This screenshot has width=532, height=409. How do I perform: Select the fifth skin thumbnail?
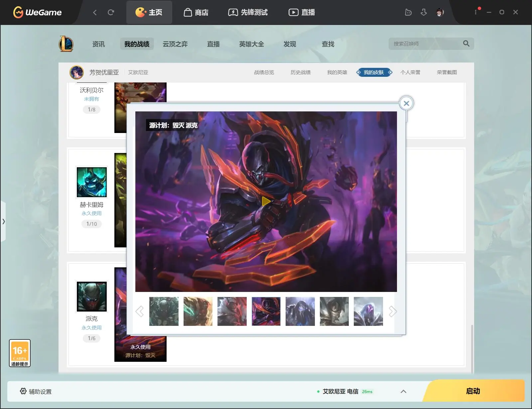click(300, 311)
